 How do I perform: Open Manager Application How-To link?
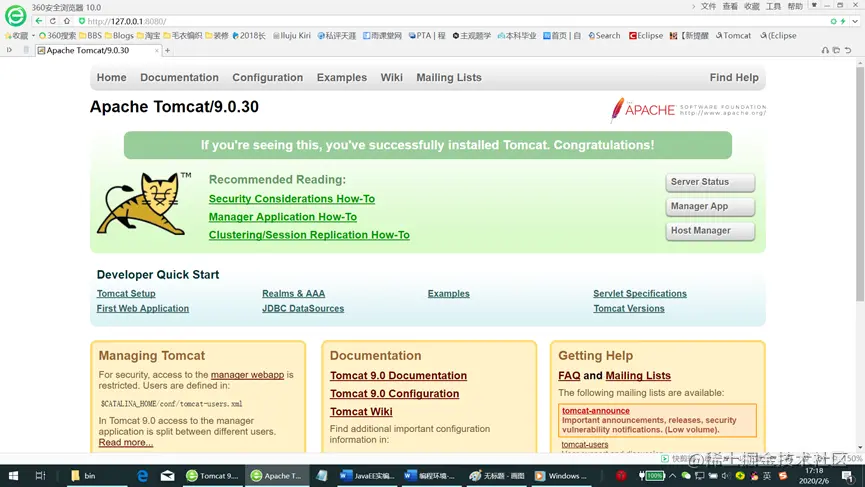pos(282,217)
